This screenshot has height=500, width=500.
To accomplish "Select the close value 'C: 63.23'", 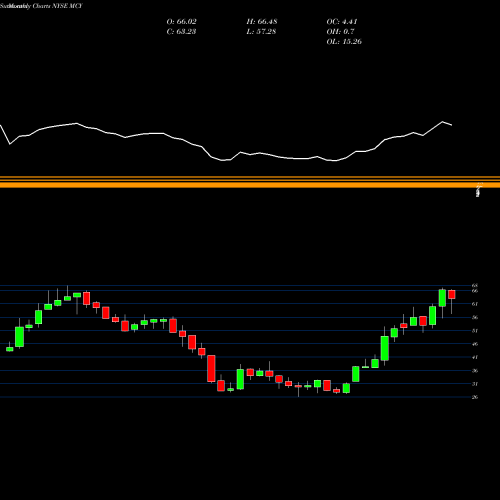I will click(181, 32).
